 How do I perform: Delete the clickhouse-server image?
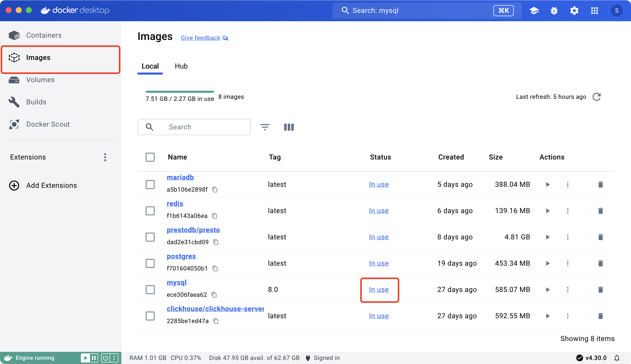pyautogui.click(x=601, y=316)
